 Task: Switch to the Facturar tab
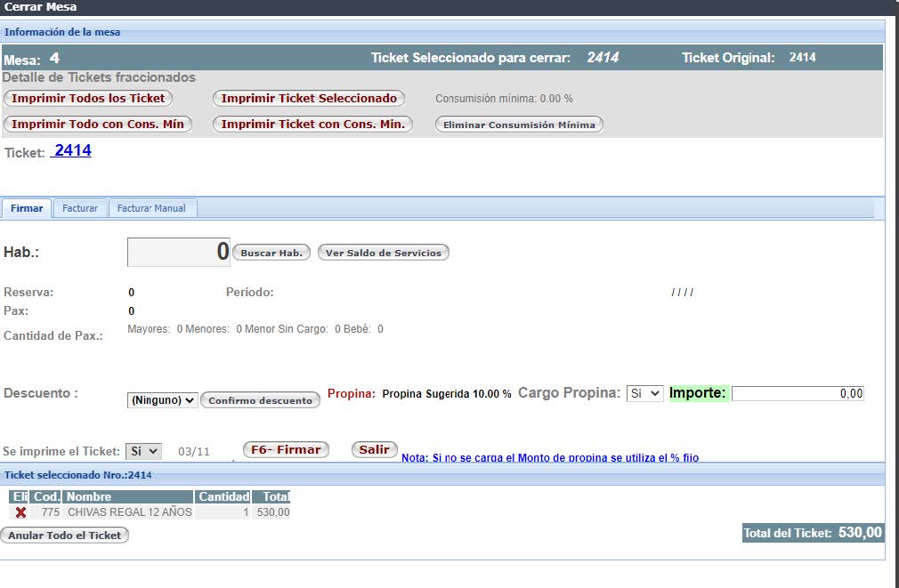[80, 207]
